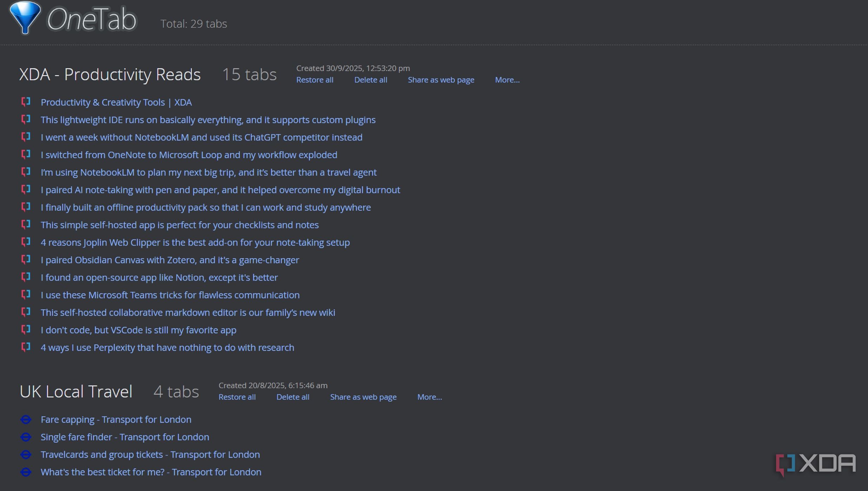Image resolution: width=868 pixels, height=491 pixels.
Task: Open What's the best ticket for me link
Action: (151, 472)
